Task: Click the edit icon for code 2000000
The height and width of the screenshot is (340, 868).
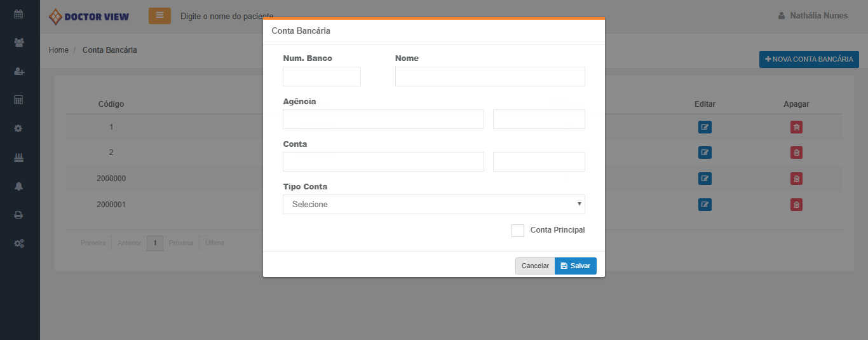Action: tap(705, 179)
